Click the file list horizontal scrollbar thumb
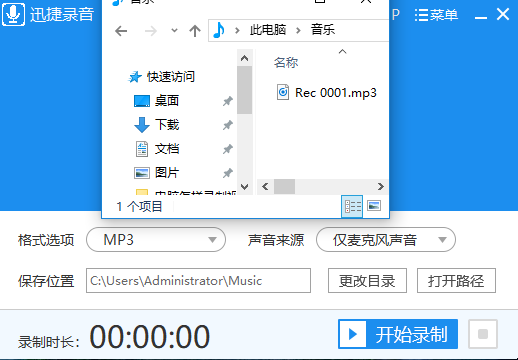 point(284,186)
